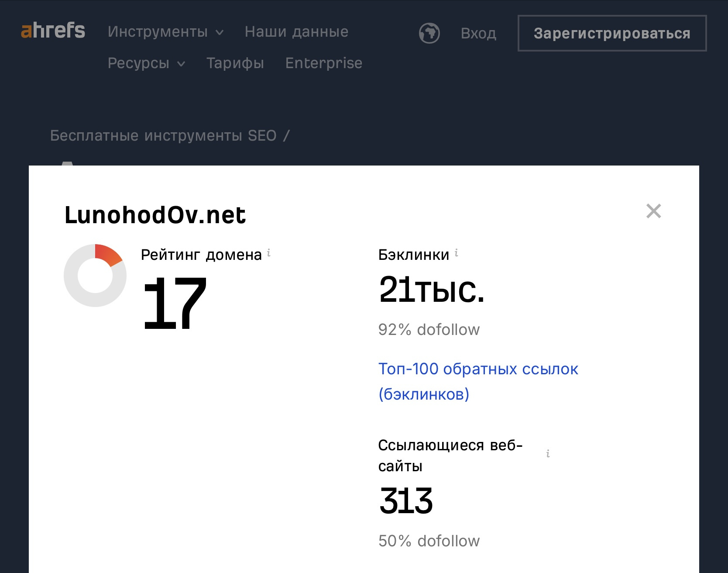Click the backlinks value 21тыс.
Viewport: 728px width, 573px height.
(432, 289)
